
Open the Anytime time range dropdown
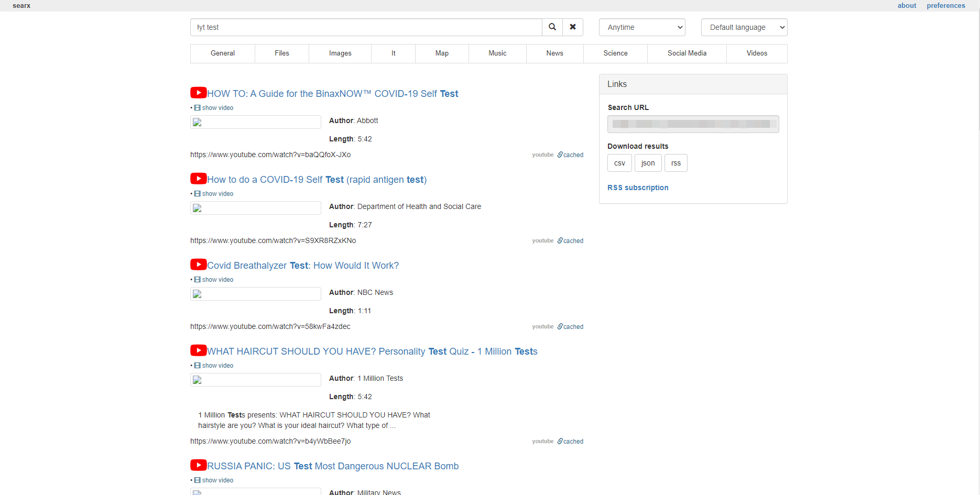coord(641,27)
